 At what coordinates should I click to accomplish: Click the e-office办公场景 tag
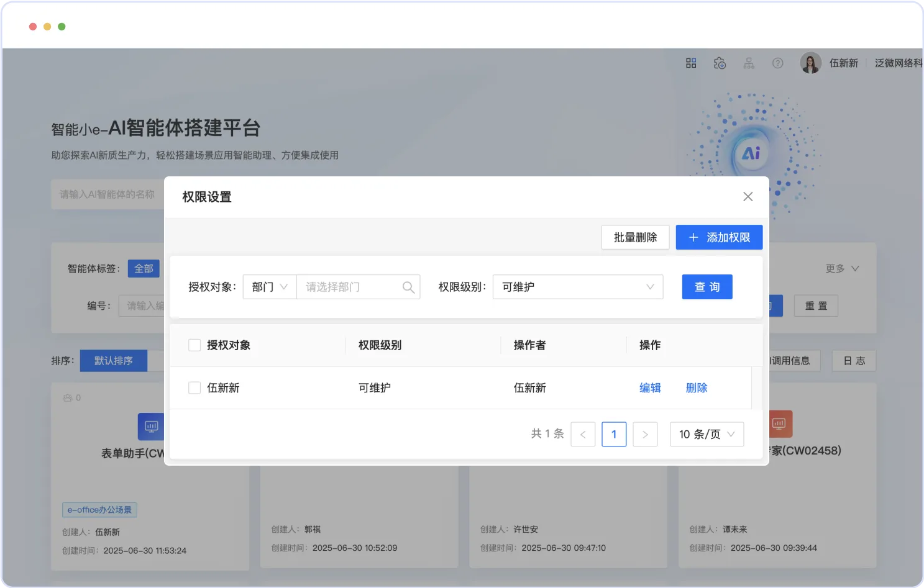click(99, 510)
